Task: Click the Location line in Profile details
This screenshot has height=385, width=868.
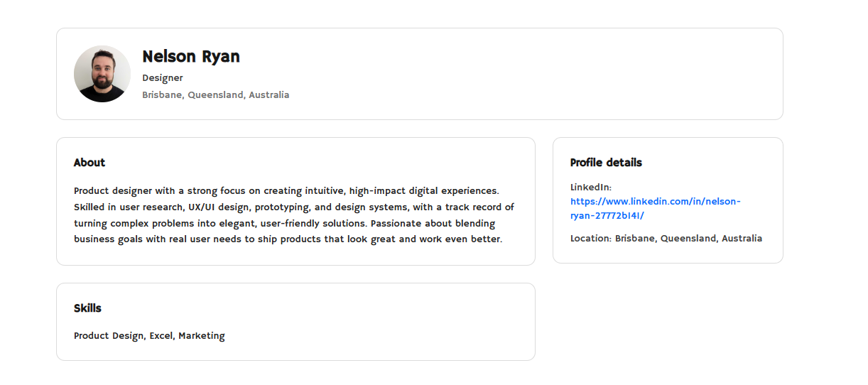Action: coord(666,239)
